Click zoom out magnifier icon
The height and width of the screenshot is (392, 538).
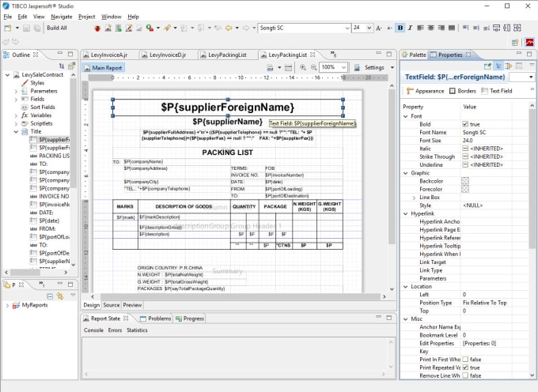(x=313, y=67)
